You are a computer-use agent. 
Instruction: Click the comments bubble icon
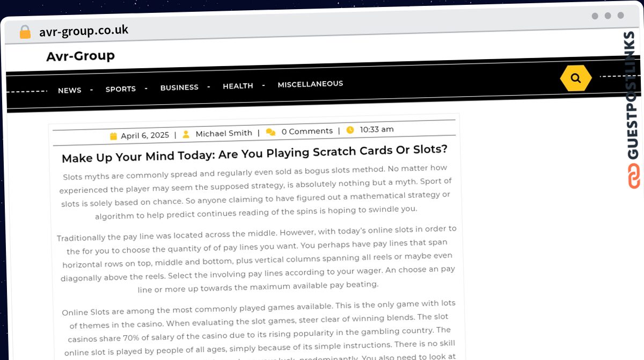click(271, 132)
